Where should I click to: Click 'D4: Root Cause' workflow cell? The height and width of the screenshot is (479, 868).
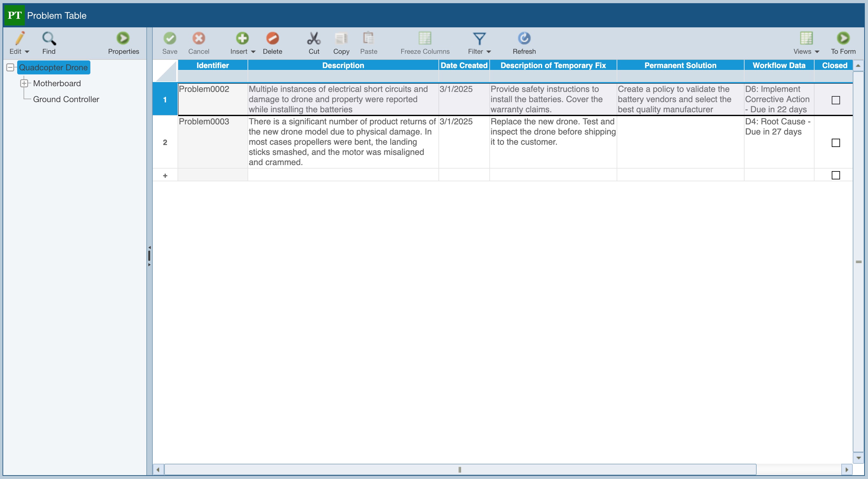point(779,142)
